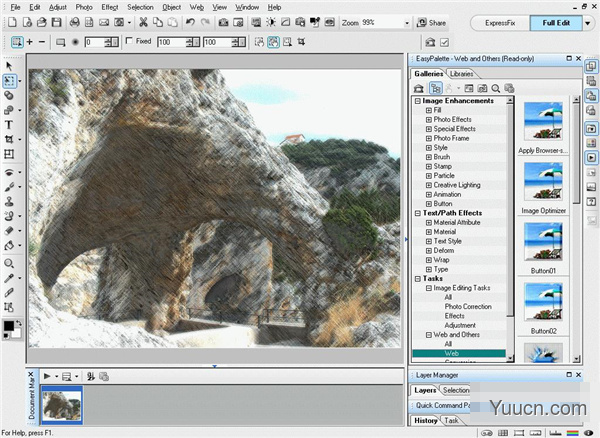Open the Selection menu
Image resolution: width=600 pixels, height=438 pixels.
[x=140, y=7]
